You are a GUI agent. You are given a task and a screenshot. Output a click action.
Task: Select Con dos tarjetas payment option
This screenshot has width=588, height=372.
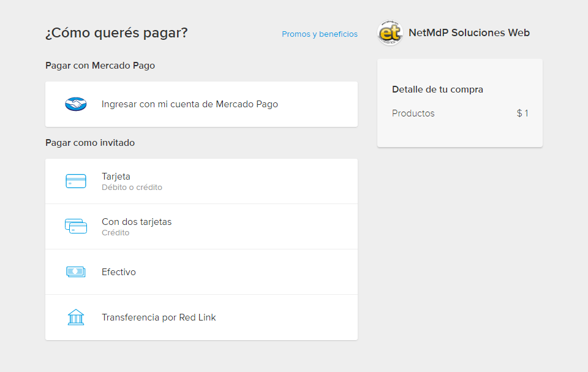point(202,227)
